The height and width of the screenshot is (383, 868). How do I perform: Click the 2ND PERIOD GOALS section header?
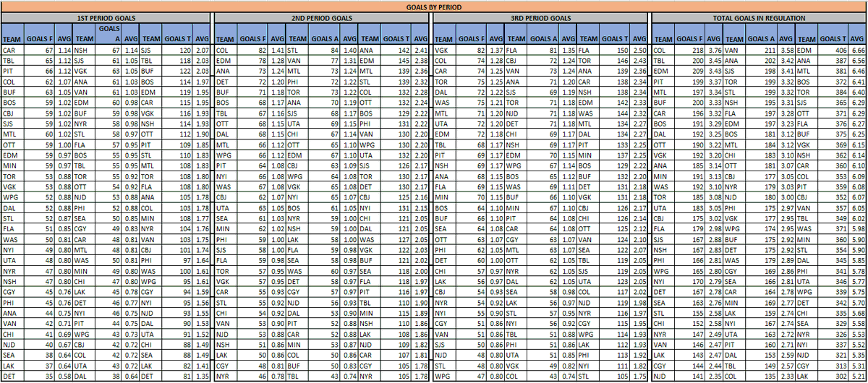[x=322, y=17]
